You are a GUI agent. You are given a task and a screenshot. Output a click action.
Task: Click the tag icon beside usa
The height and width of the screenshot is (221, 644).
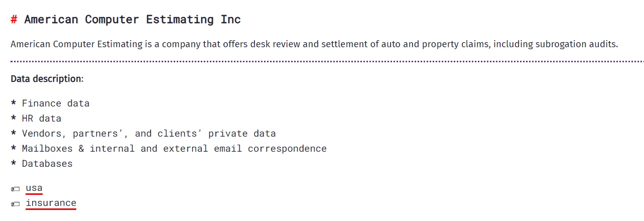[16, 189]
